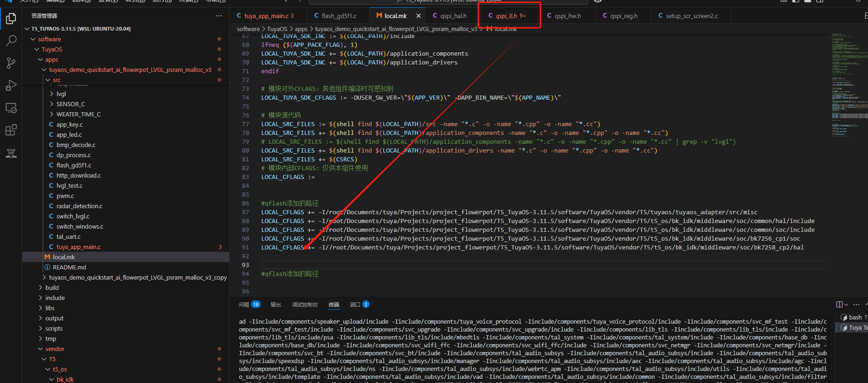
Task: Open terminal panel more actions menu
Action: pos(856,305)
